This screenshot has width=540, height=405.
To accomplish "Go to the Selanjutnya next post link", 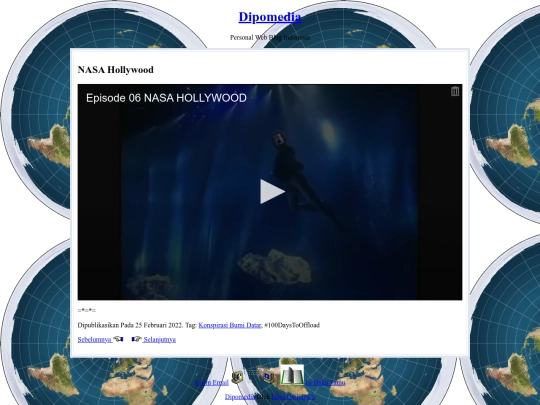I will tap(159, 340).
